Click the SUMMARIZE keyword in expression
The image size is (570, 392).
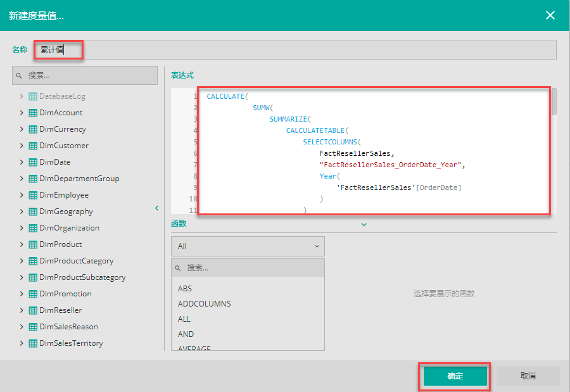288,119
